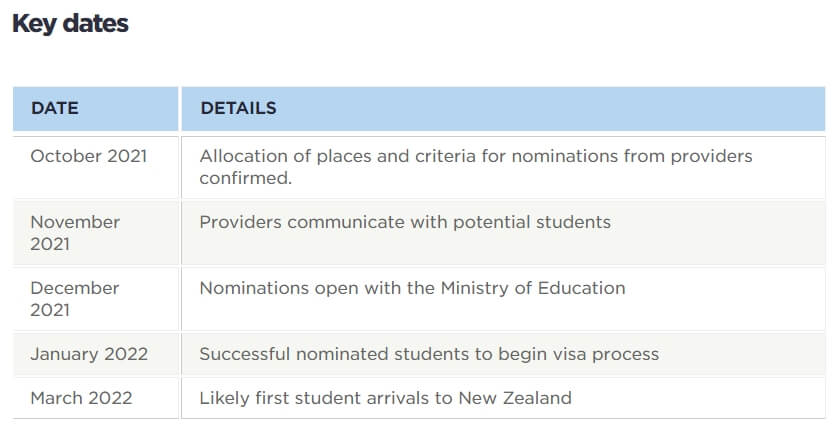Click the November 2021 date cell
The height and width of the screenshot is (428, 835).
tap(95, 233)
